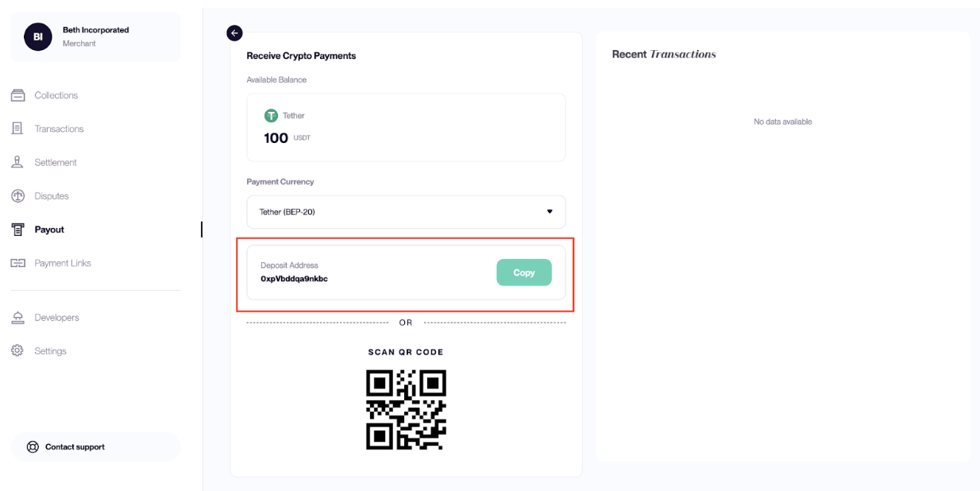Click the Contact support lifebuoy icon
This screenshot has height=491, width=980.
pos(33,447)
